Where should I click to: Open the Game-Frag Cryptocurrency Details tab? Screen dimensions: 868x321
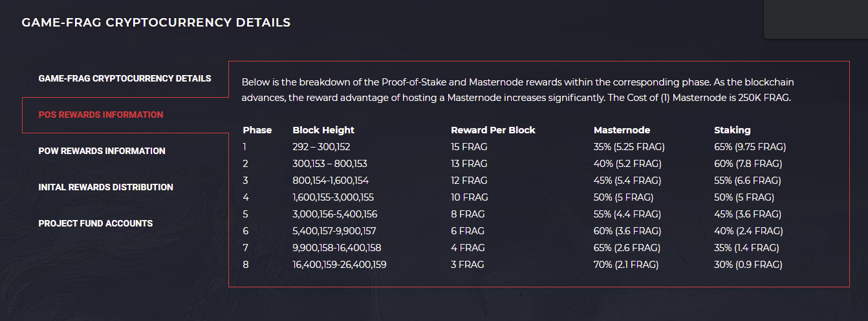coord(125,78)
